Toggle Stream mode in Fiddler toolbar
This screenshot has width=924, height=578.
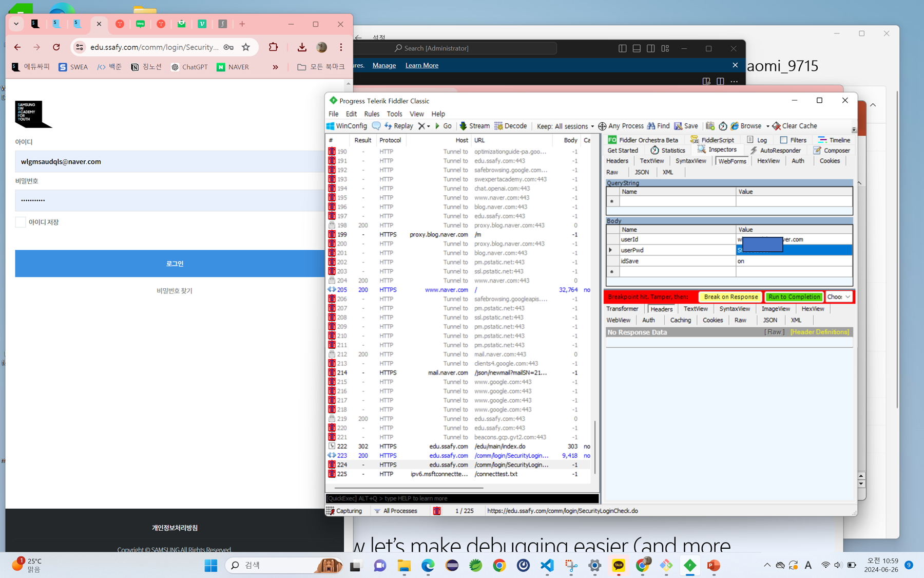tap(474, 126)
